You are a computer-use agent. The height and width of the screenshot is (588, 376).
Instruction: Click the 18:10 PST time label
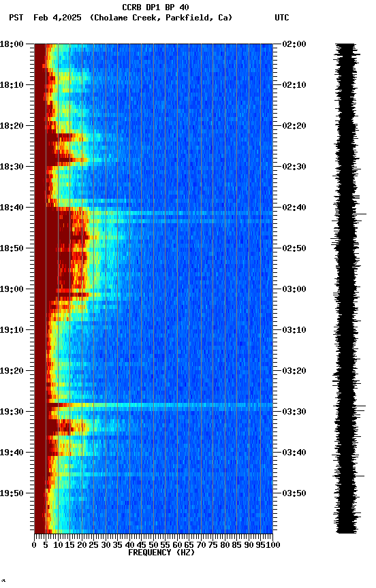tap(12, 85)
